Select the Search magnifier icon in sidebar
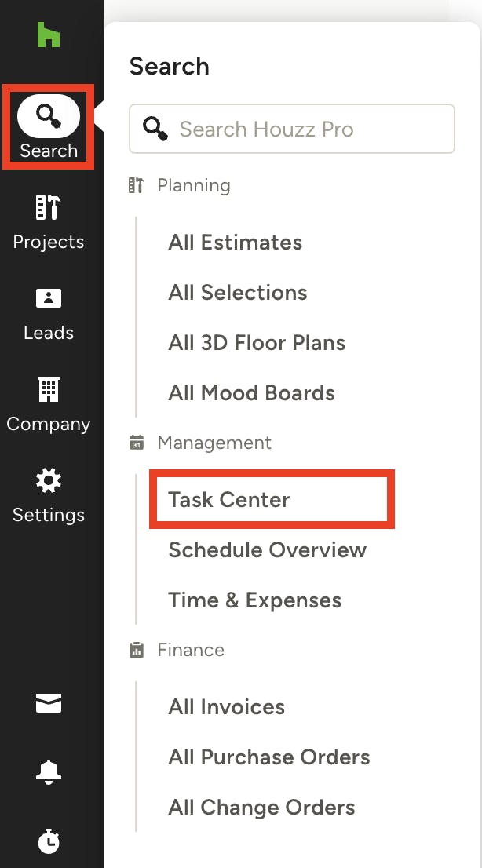Image resolution: width=482 pixels, height=868 pixels. [47, 115]
